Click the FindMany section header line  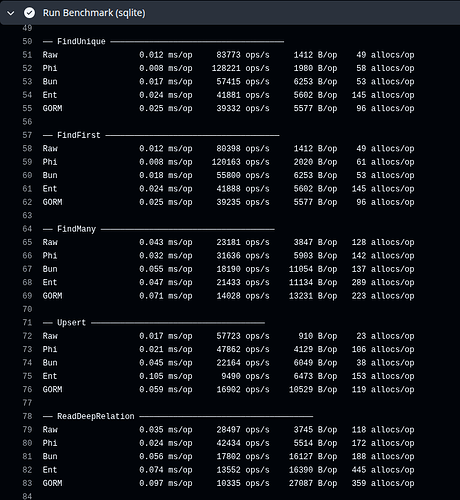159,229
